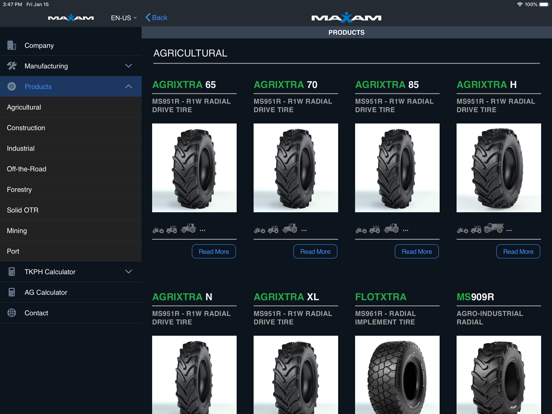Open AG Calculator menu item

coord(71,292)
